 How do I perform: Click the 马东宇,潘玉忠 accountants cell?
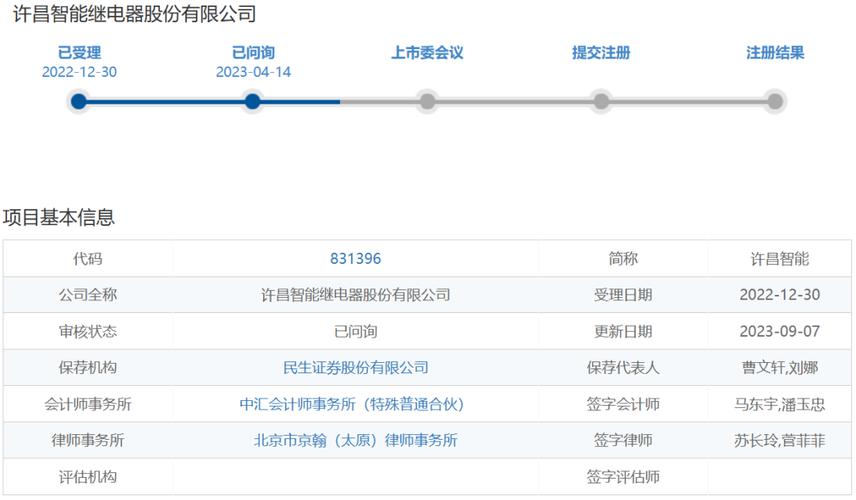780,404
